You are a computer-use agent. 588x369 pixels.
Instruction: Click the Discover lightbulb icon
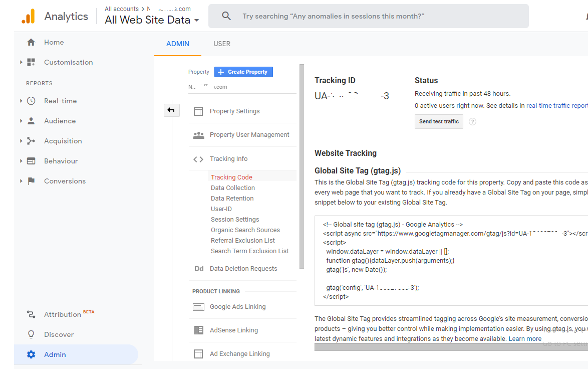coord(31,334)
